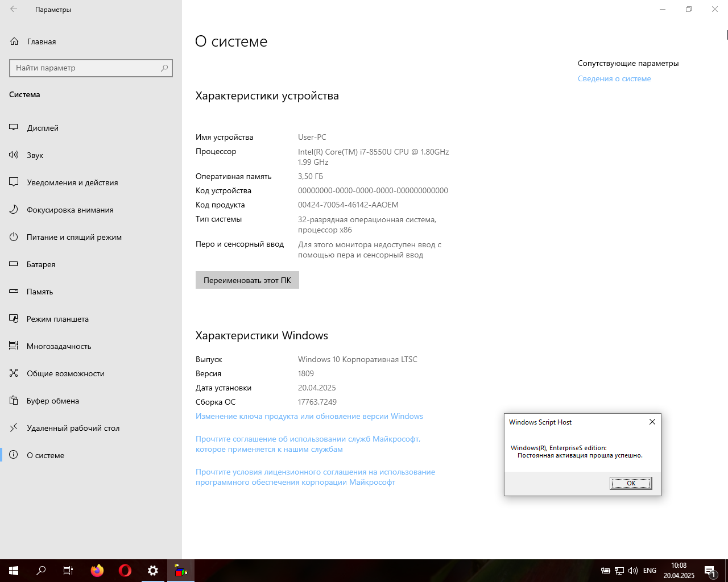Open the Windows Start menu

pos(14,571)
